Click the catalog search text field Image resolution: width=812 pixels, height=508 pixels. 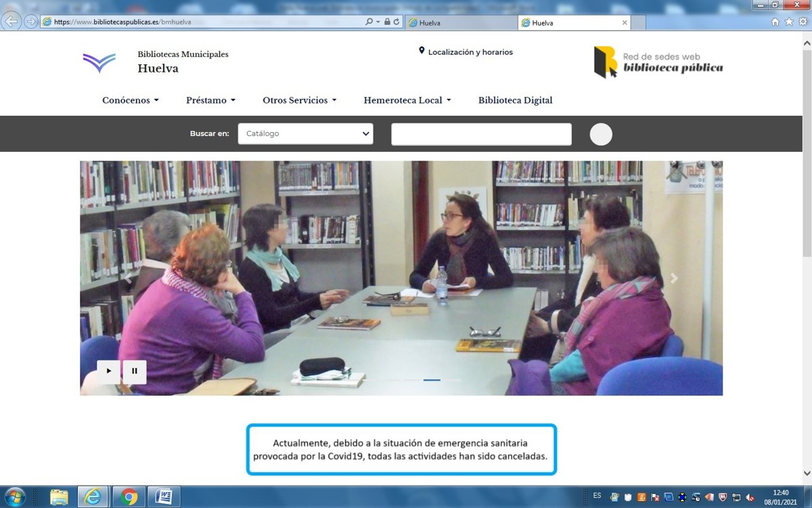click(481, 134)
